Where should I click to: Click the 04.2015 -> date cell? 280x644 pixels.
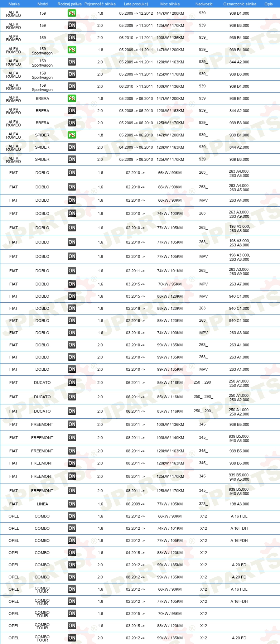pos(135,553)
